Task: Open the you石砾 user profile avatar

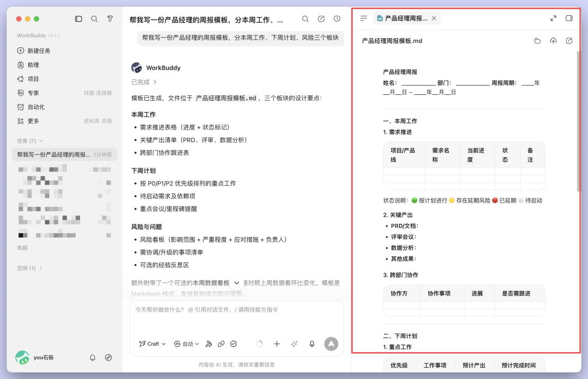Action: tap(22, 358)
